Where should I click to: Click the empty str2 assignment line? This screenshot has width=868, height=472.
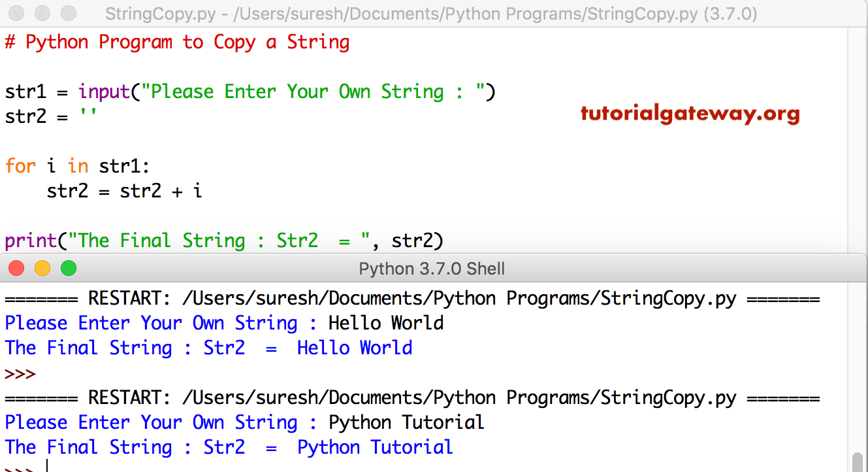[52, 116]
